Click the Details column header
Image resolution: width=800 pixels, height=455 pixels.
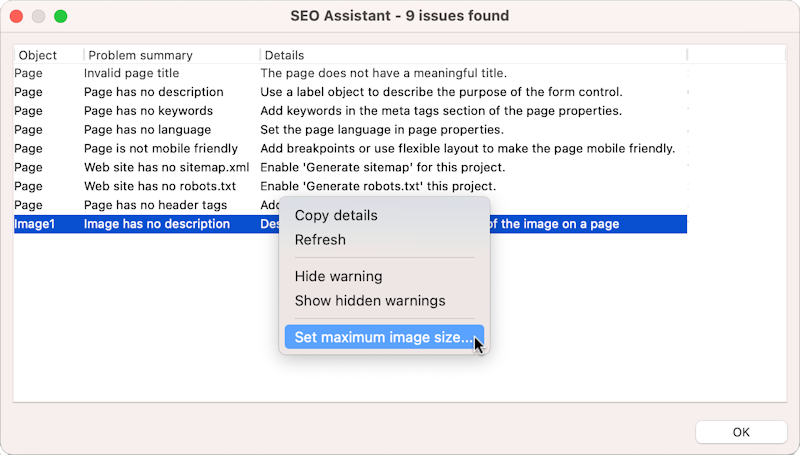285,55
